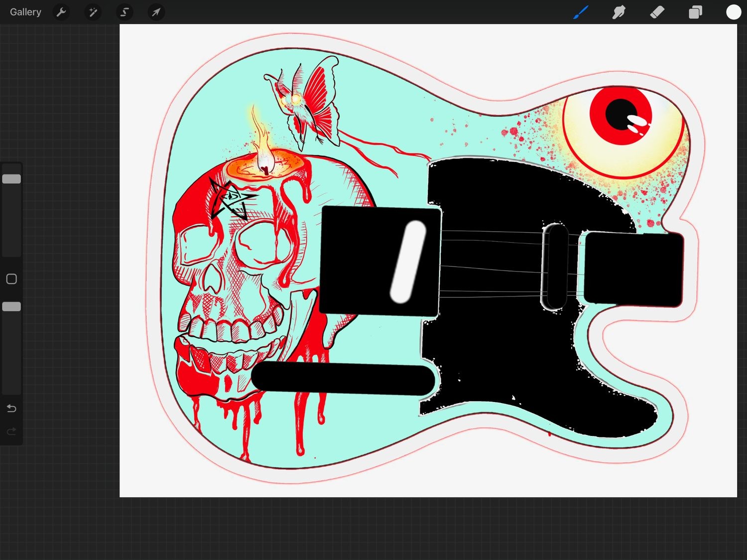Viewport: 747px width, 560px height.
Task: Select the Eraser tool
Action: tap(657, 12)
